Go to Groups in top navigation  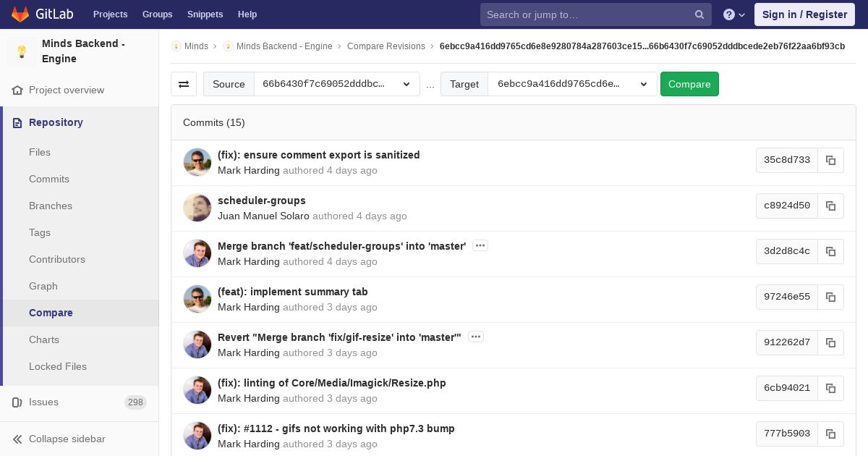[157, 14]
